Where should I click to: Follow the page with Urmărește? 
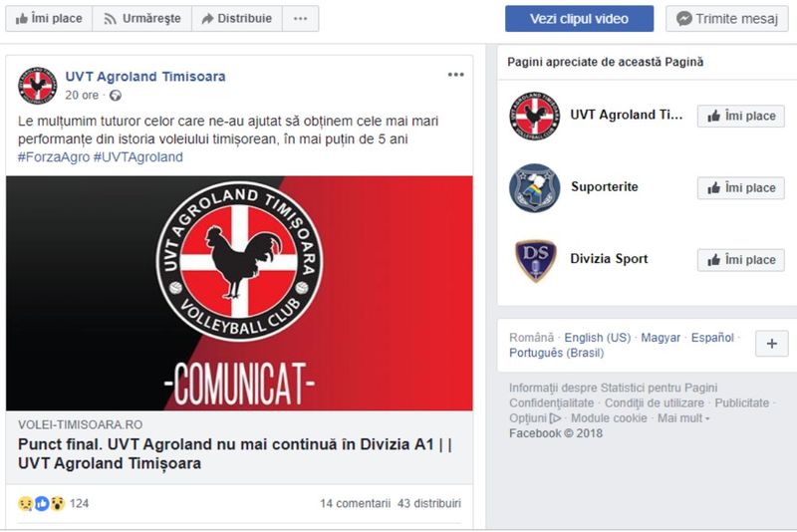142,19
